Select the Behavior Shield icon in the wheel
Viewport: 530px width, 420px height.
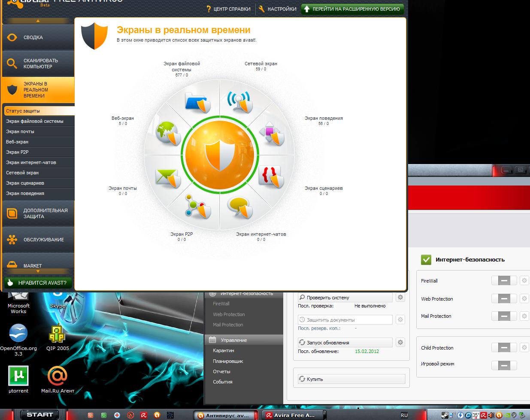point(272,133)
